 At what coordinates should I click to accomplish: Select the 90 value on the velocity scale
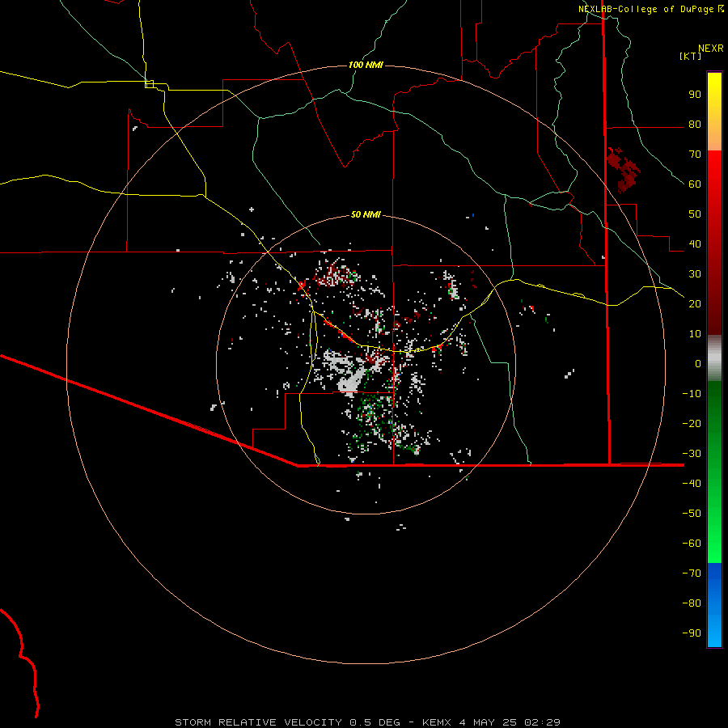(x=695, y=95)
